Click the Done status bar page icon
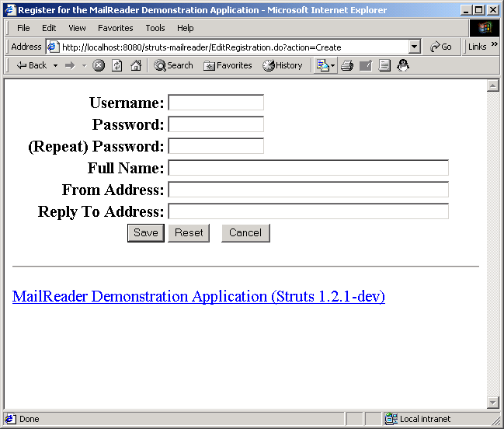This screenshot has width=504, height=429. click(x=10, y=419)
